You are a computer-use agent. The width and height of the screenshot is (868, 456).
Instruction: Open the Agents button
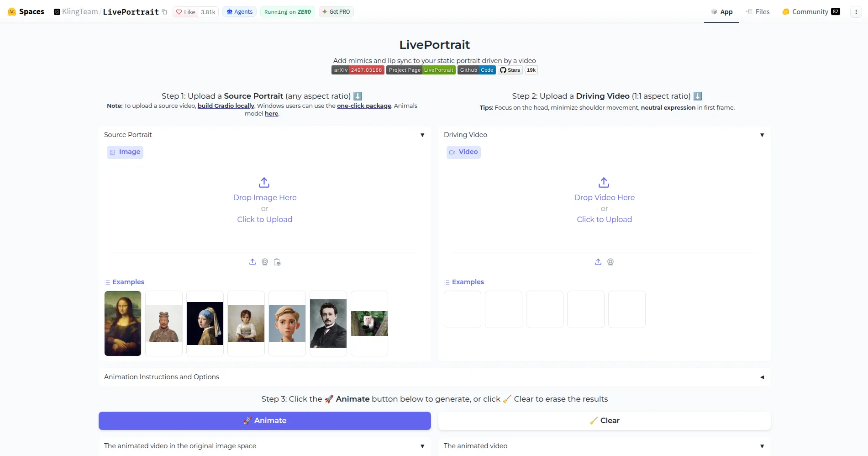[x=240, y=12]
